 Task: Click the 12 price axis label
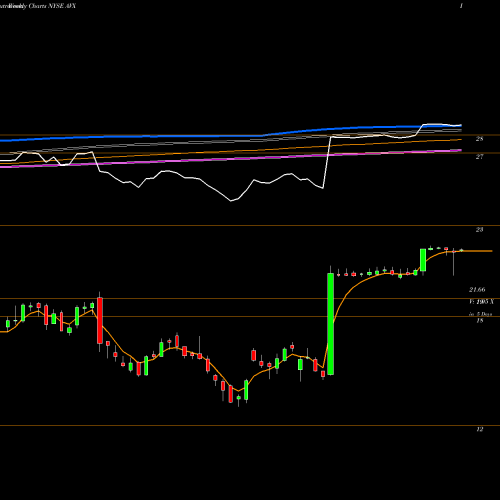[479, 430]
